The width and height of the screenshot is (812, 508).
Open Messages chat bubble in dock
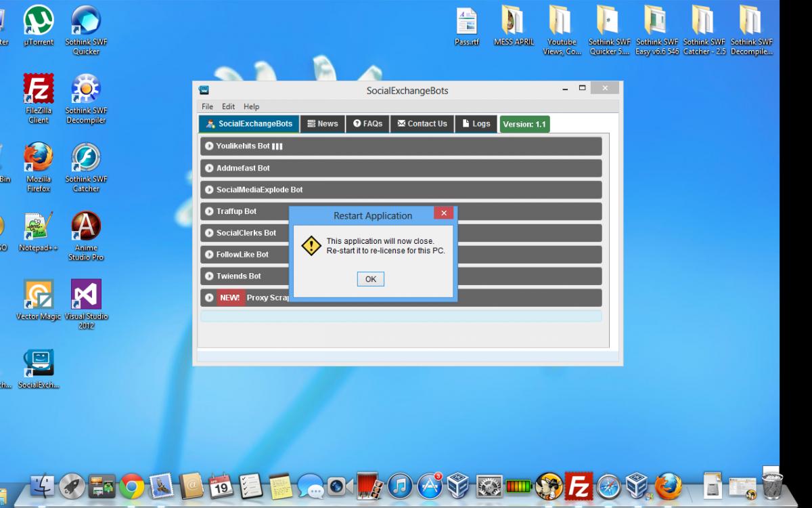coord(310,486)
